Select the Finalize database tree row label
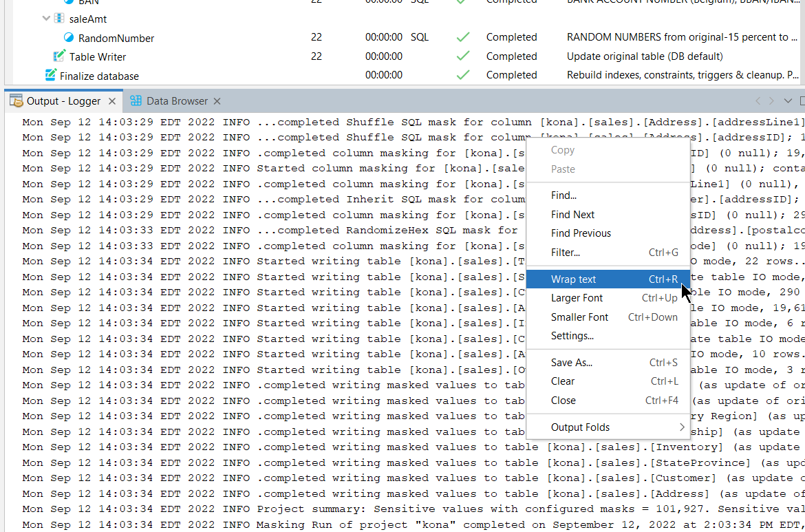This screenshot has height=532, width=805. 99,76
